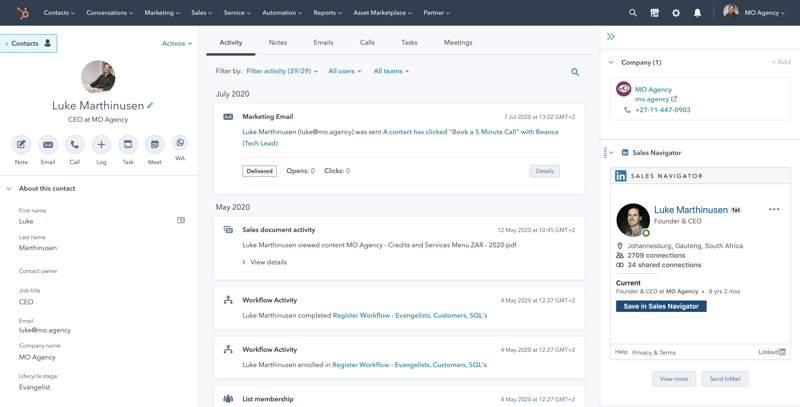Collapse the Company (1) section
Screen dimensions: 800x407
point(611,63)
